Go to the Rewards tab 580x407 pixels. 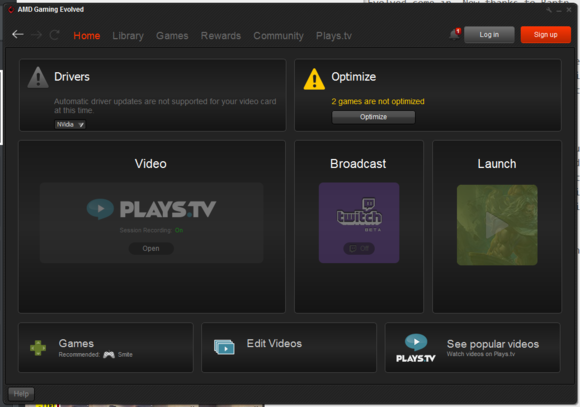click(x=221, y=36)
